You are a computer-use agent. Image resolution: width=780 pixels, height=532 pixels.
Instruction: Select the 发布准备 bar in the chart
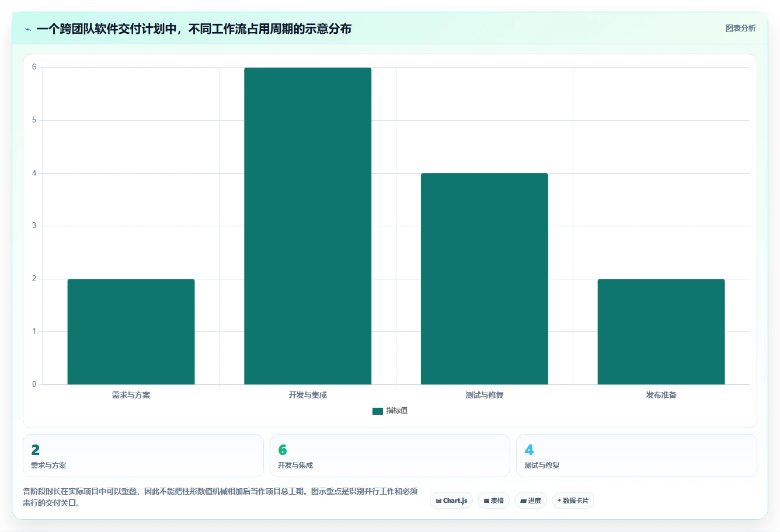point(661,332)
